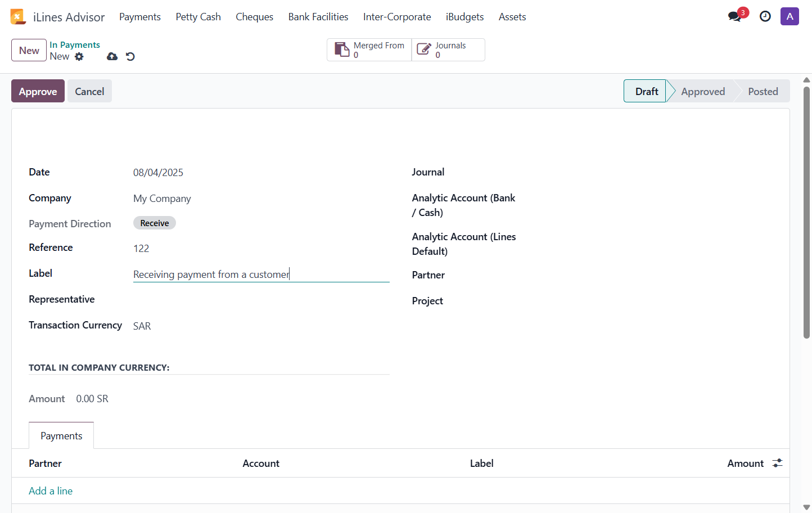Click the Receive payment direction badge
Viewport: 812px width, 513px height.
click(x=155, y=223)
